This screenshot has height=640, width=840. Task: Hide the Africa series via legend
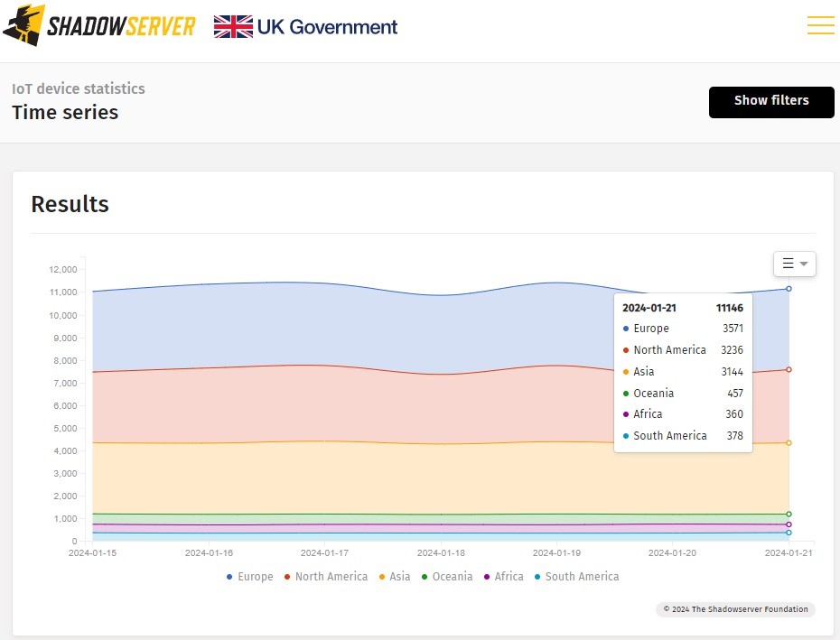tap(503, 577)
